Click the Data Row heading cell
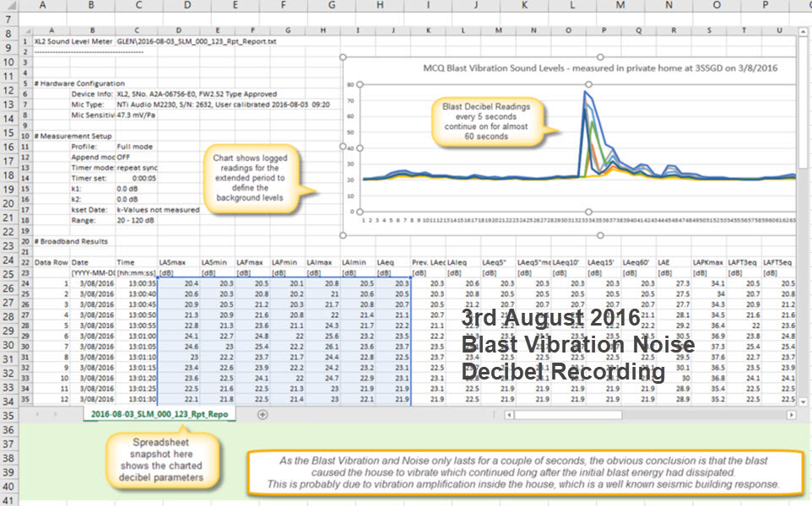This screenshot has width=812, height=506. pyautogui.click(x=51, y=262)
